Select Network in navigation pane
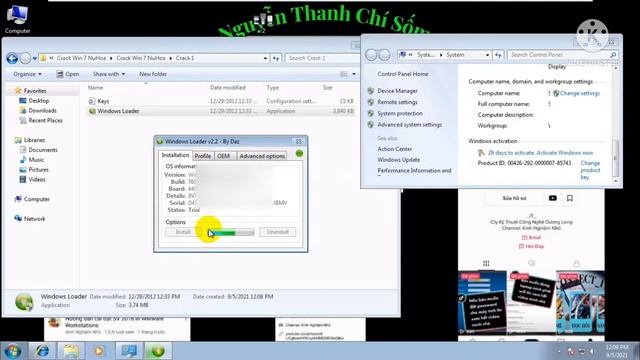This screenshot has width=640, height=360. pyautogui.click(x=34, y=219)
